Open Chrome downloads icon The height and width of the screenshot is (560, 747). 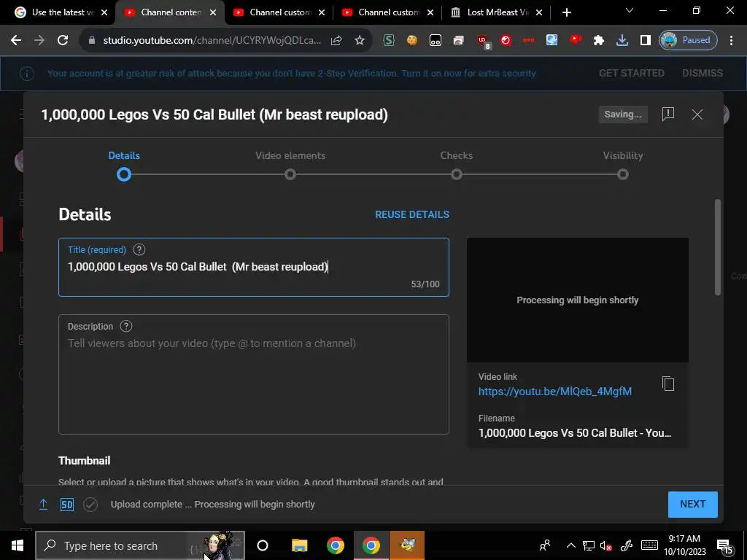(x=622, y=41)
